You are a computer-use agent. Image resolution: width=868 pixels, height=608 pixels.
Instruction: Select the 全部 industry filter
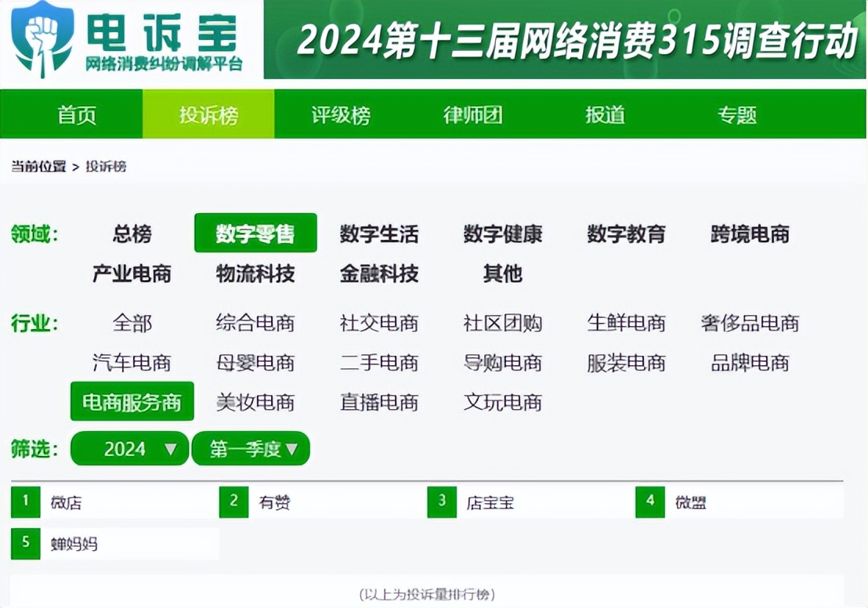132,322
